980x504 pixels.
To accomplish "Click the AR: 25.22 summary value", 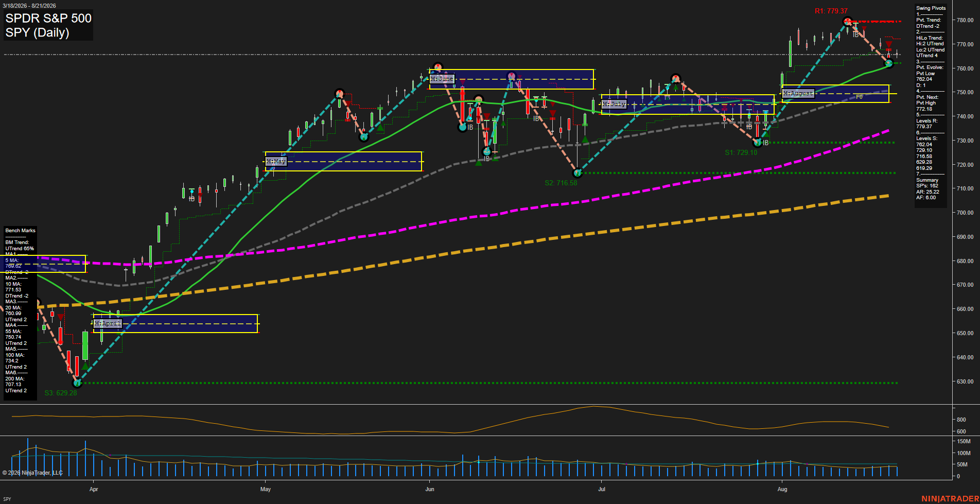I will click(927, 192).
